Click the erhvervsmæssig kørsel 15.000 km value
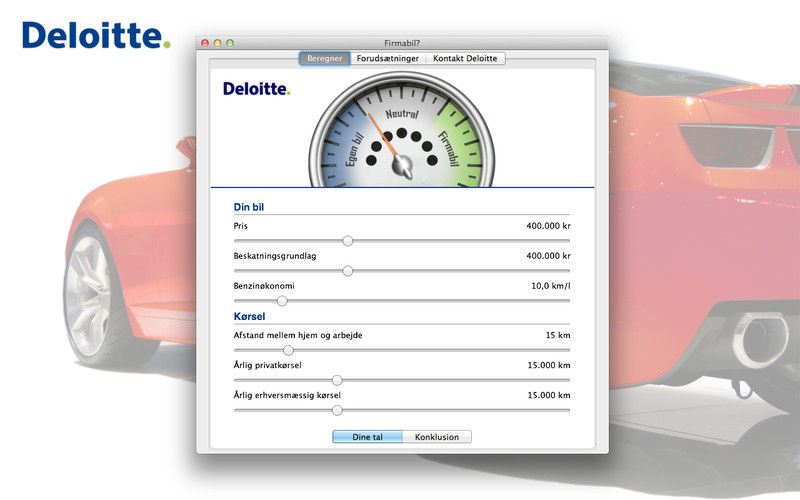 click(549, 395)
